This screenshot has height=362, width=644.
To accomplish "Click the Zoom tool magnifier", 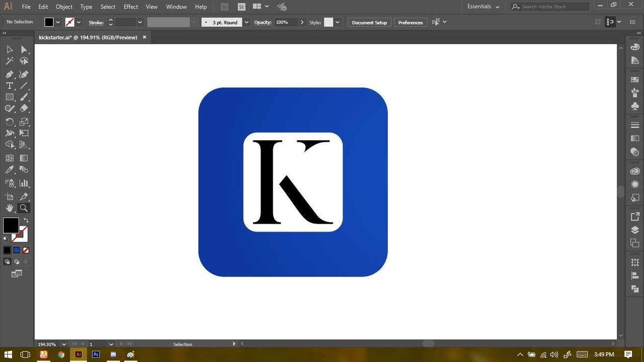I will pos(24,208).
